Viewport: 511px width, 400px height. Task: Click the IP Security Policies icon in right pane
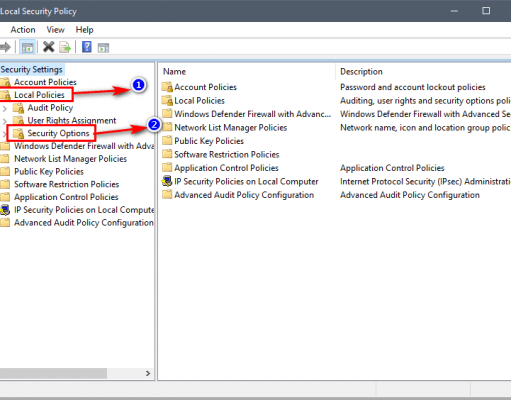point(167,182)
